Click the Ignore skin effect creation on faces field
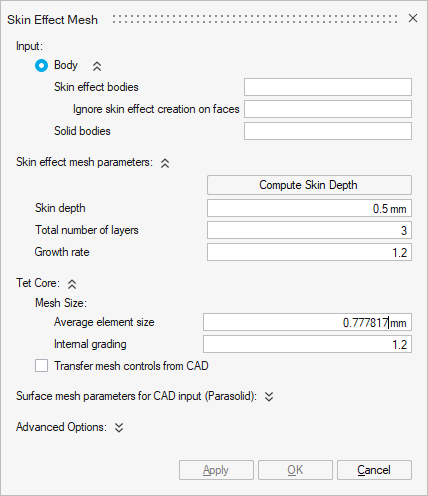The image size is (428, 496). [328, 109]
